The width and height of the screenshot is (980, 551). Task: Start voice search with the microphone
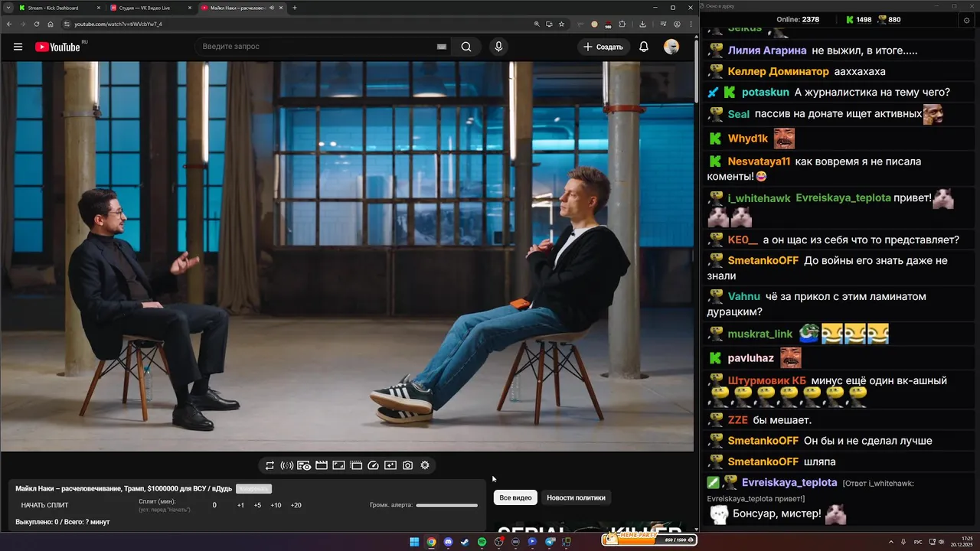pos(498,47)
